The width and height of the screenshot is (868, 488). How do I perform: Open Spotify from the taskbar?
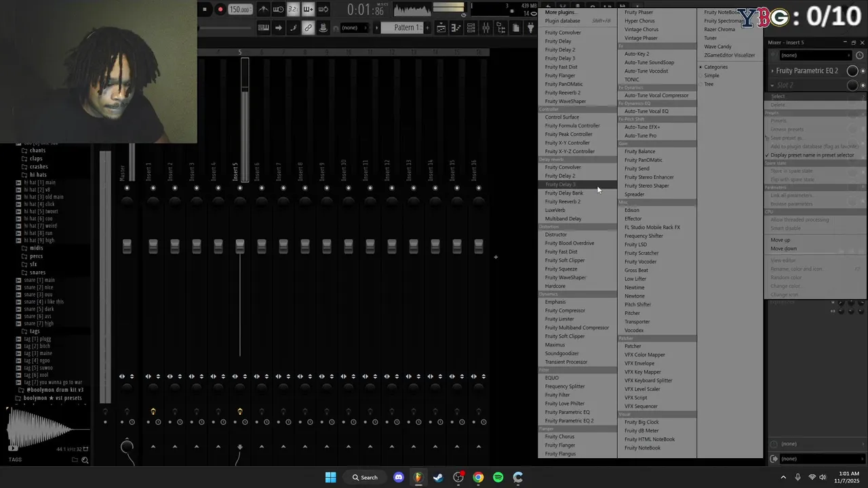pyautogui.click(x=498, y=477)
